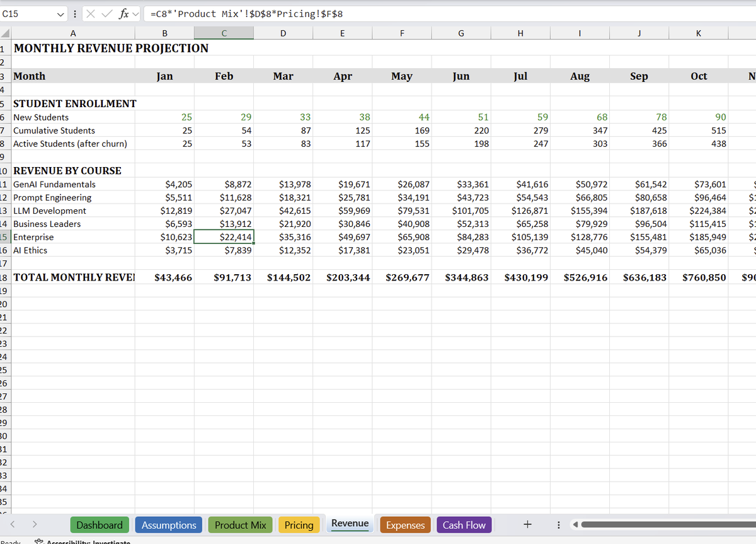This screenshot has width=756, height=544.
Task: Go to the Product Mix sheet tab
Action: [240, 525]
